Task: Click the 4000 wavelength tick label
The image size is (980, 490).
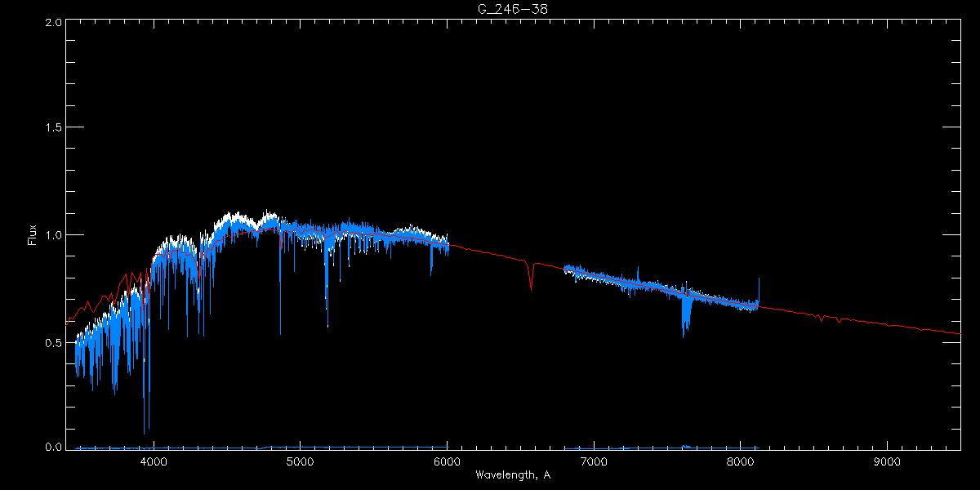Action: tap(154, 460)
